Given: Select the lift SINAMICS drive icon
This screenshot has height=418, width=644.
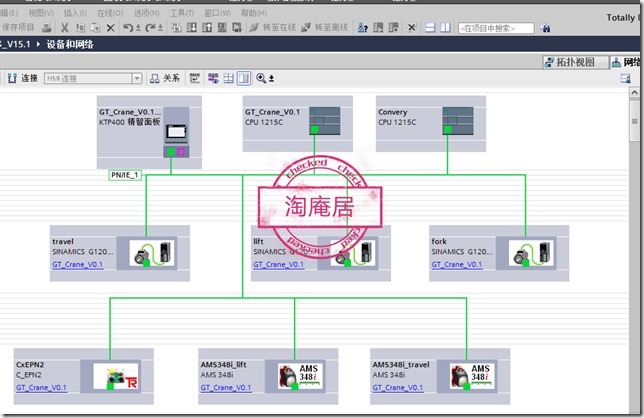Looking at the screenshot, I should [353, 253].
